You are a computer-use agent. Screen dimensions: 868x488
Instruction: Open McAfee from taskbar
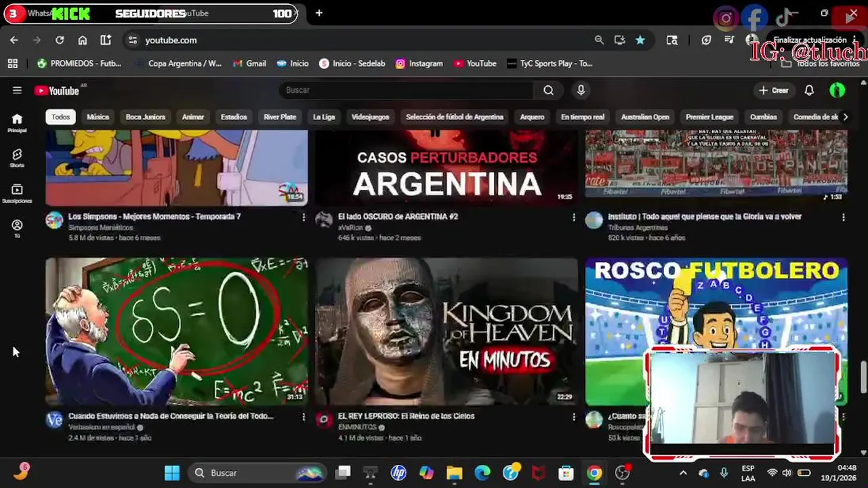pyautogui.click(x=538, y=472)
